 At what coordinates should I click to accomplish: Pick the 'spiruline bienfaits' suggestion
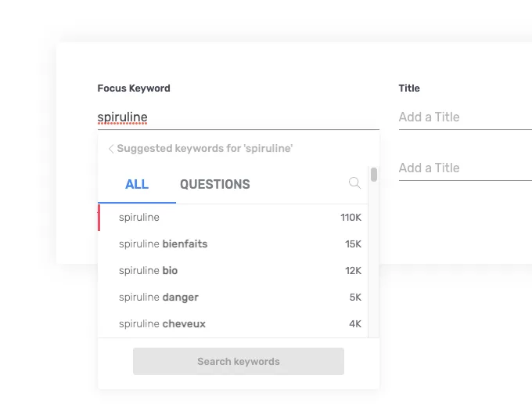pos(233,244)
